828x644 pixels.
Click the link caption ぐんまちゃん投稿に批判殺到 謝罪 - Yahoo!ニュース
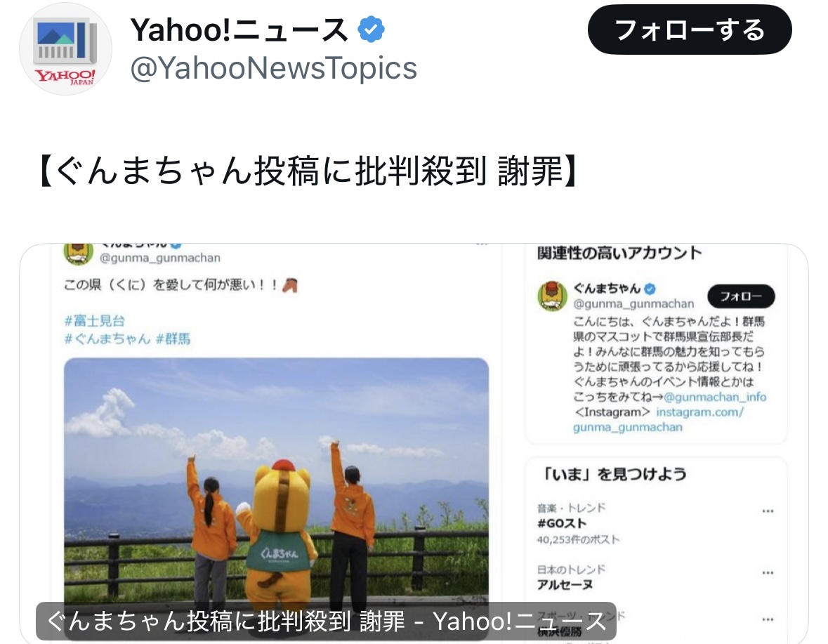coord(326,622)
